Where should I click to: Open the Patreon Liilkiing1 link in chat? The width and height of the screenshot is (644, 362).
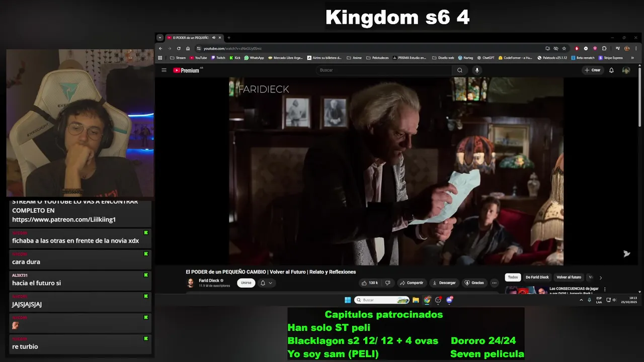pyautogui.click(x=64, y=220)
